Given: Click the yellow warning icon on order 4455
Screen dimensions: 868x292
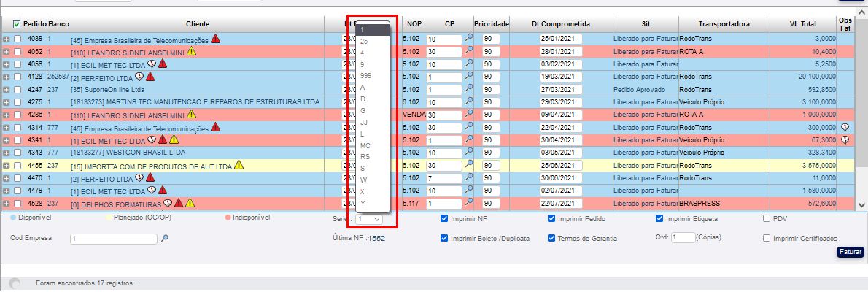Looking at the screenshot, I should (239, 165).
